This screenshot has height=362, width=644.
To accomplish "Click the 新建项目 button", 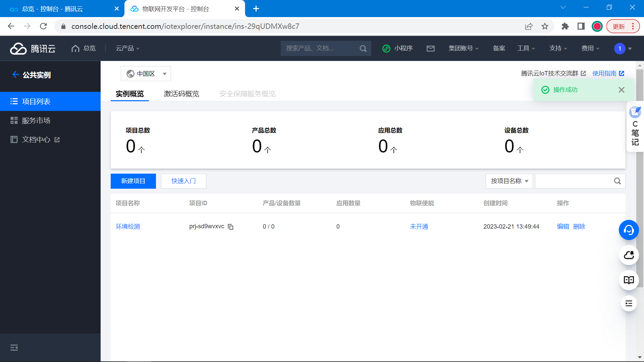I will click(133, 181).
